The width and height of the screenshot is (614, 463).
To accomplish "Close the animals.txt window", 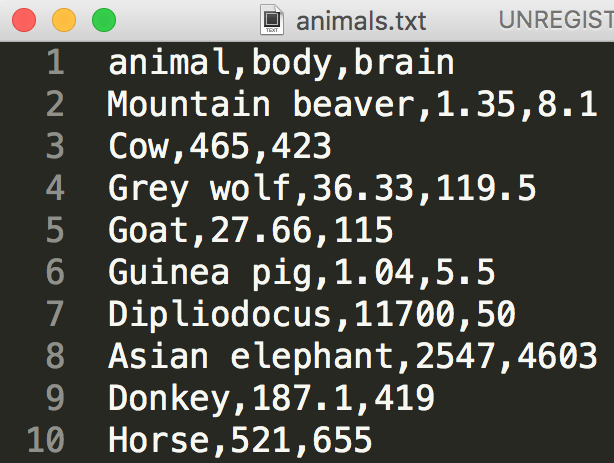I will click(x=25, y=20).
